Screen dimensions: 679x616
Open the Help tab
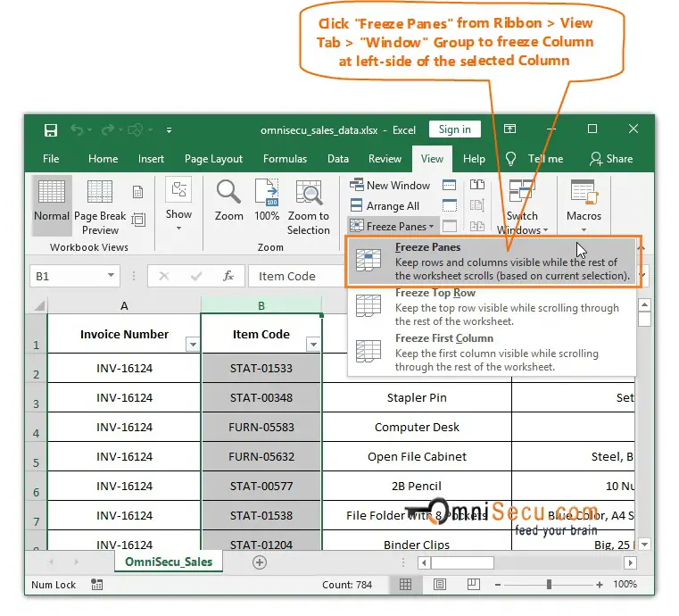pyautogui.click(x=474, y=159)
